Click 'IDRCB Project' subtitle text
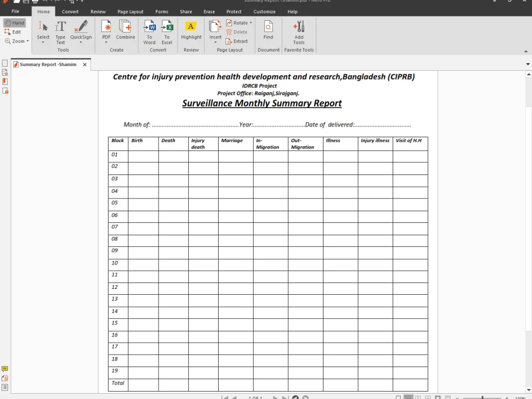This screenshot has width=532, height=399. [259, 86]
